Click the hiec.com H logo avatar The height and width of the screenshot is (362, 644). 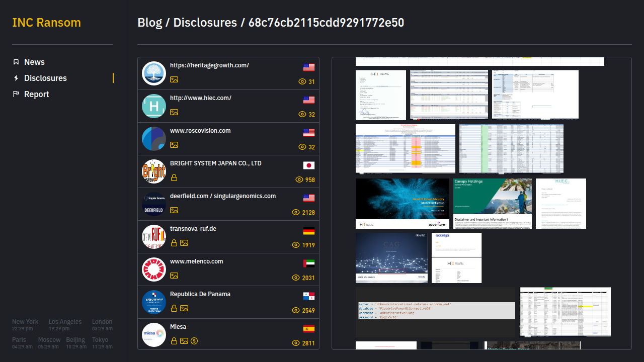(x=154, y=106)
